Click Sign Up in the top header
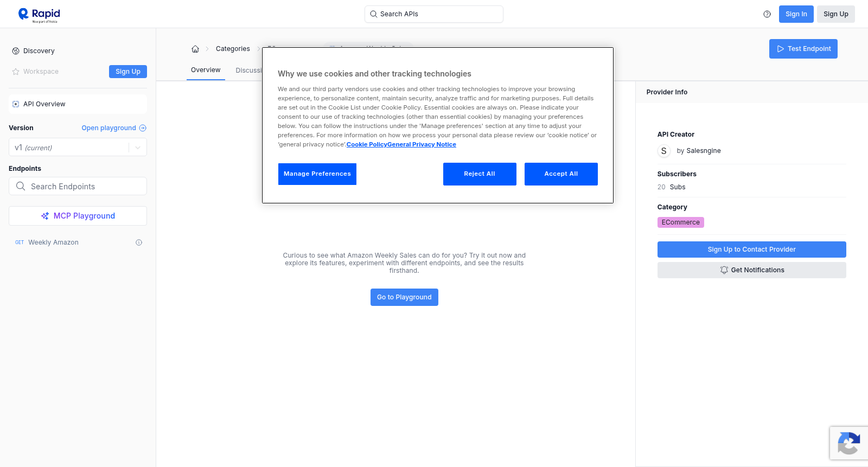Image resolution: width=868 pixels, height=467 pixels. 836,14
